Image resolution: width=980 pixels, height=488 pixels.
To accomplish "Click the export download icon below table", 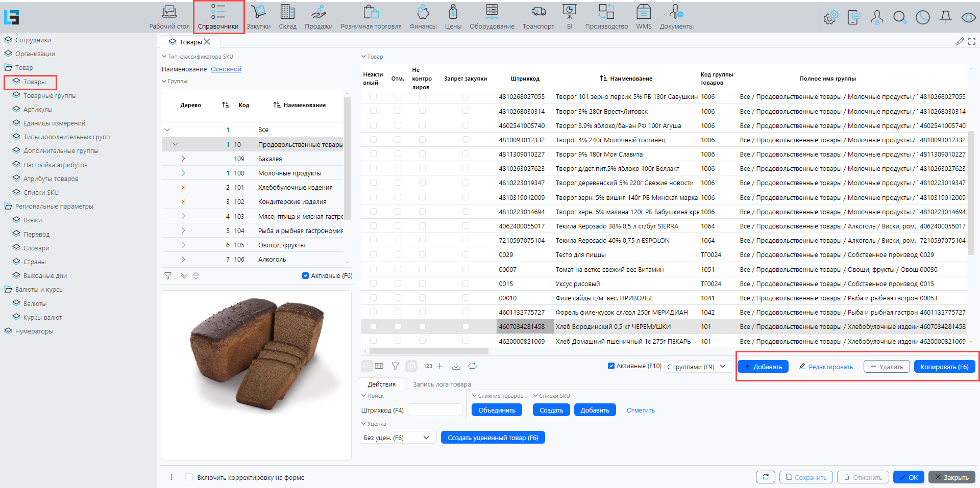I will (456, 366).
